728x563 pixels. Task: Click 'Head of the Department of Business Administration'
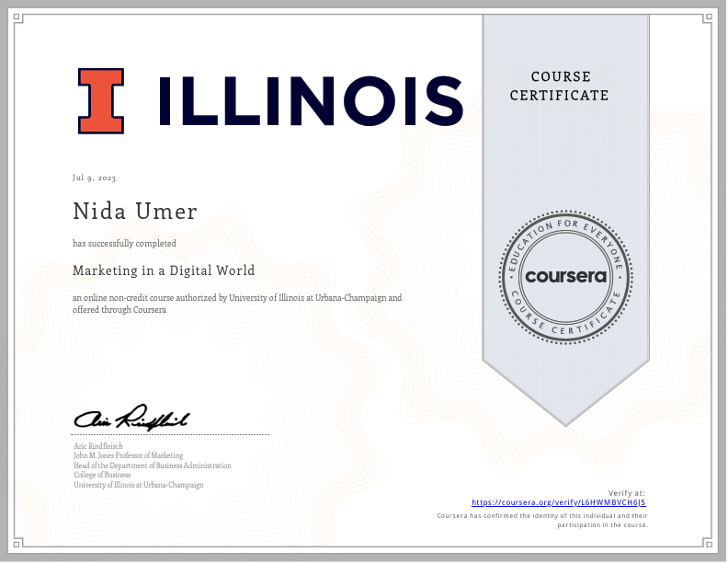153,465
